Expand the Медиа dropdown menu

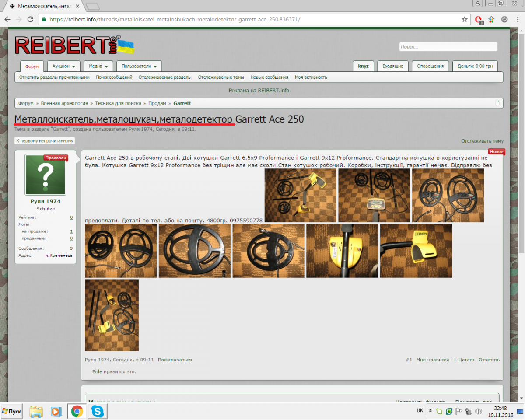tap(98, 66)
